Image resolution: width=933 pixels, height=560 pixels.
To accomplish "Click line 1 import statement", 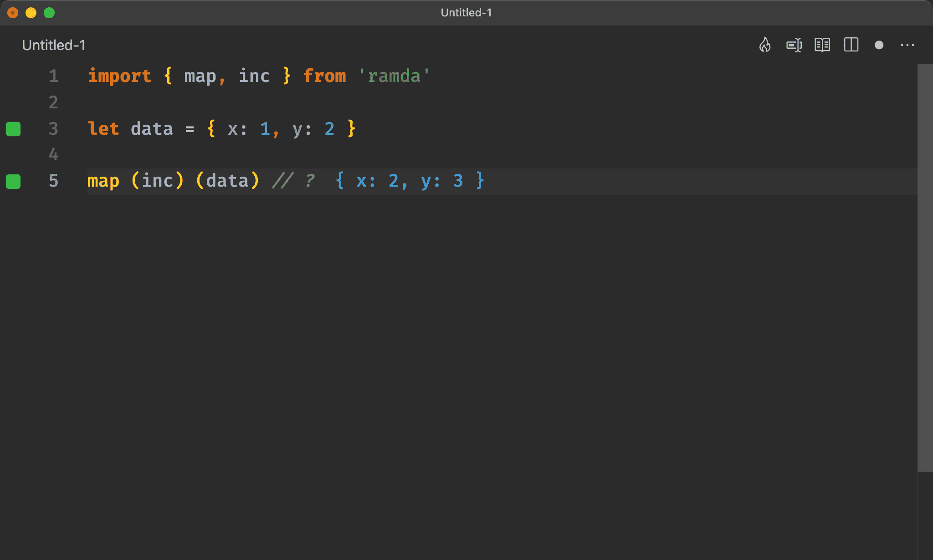I will pos(260,76).
